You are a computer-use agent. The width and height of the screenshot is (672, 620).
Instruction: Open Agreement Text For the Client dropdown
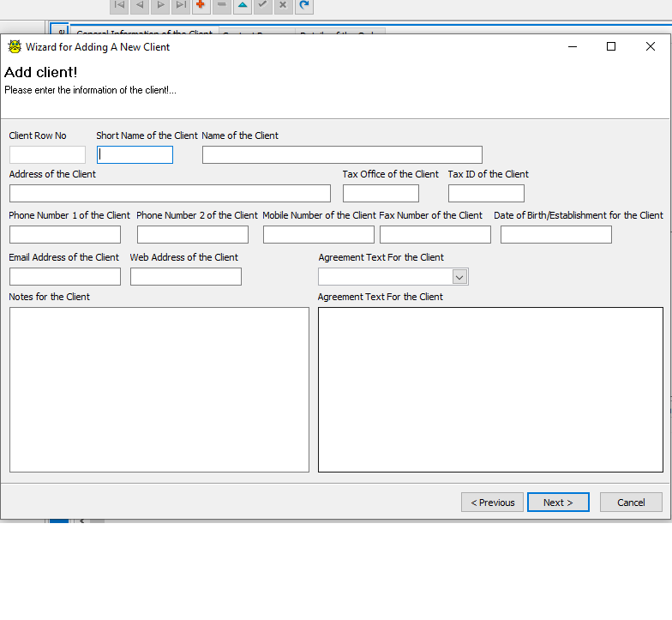coord(459,277)
